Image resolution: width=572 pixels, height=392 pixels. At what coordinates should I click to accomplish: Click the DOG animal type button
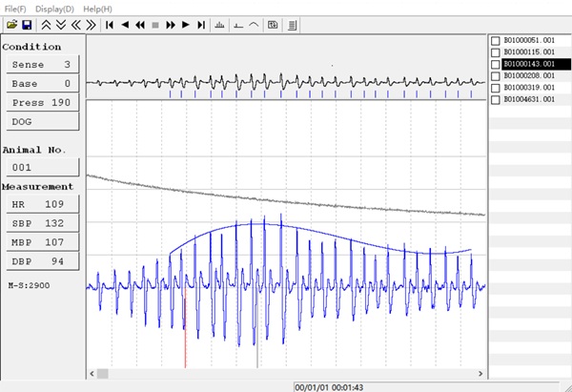click(40, 122)
